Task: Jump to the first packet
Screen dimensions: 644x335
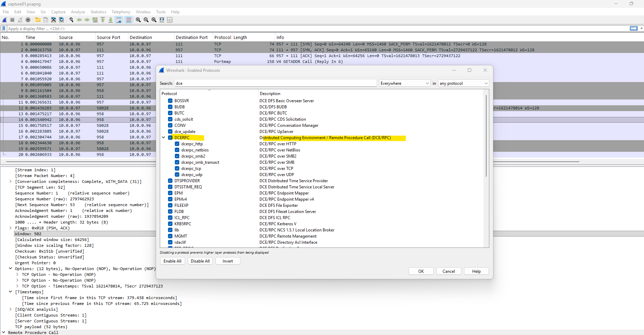Action: point(103,20)
